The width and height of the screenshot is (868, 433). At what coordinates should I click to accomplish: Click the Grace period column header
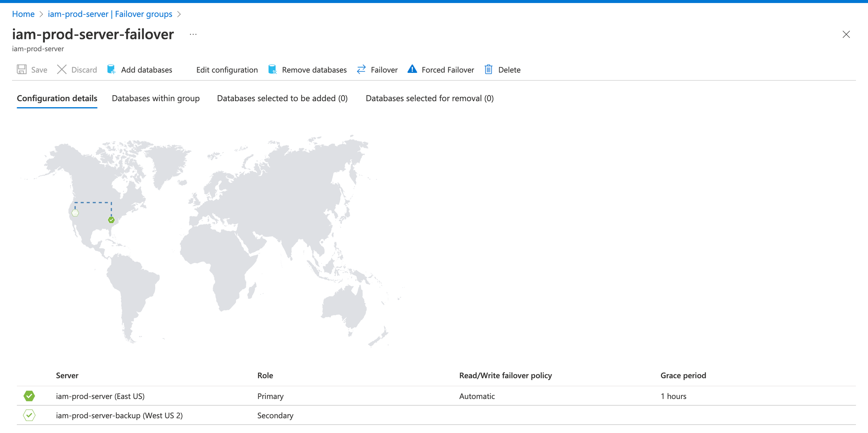tap(683, 375)
